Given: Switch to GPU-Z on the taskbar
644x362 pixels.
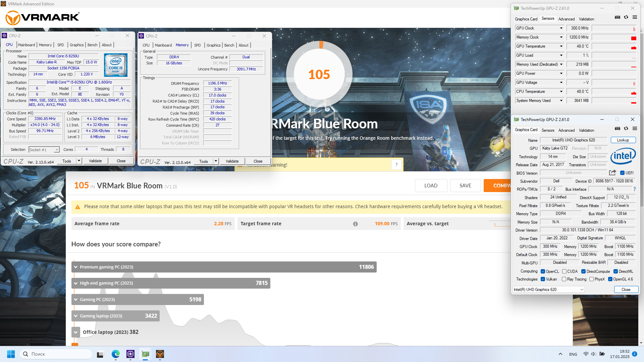Looking at the screenshot, I should pyautogui.click(x=145, y=354).
